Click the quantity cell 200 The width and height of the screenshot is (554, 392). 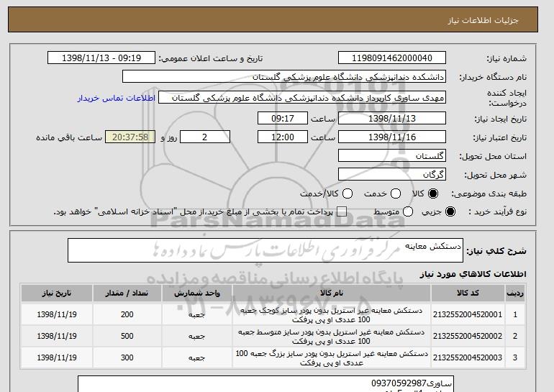(127, 314)
